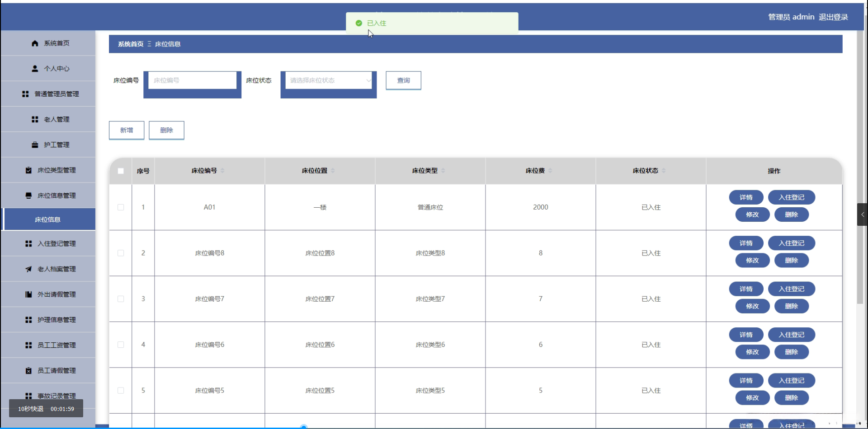The image size is (868, 429).
Task: Open 个人中心 in the sidebar
Action: pyautogui.click(x=48, y=69)
